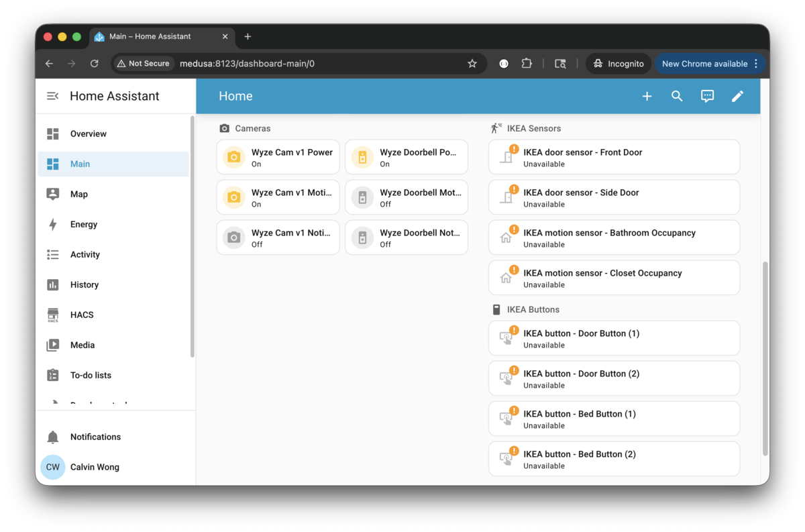
Task: Select Energy in the sidebar
Action: pos(84,224)
